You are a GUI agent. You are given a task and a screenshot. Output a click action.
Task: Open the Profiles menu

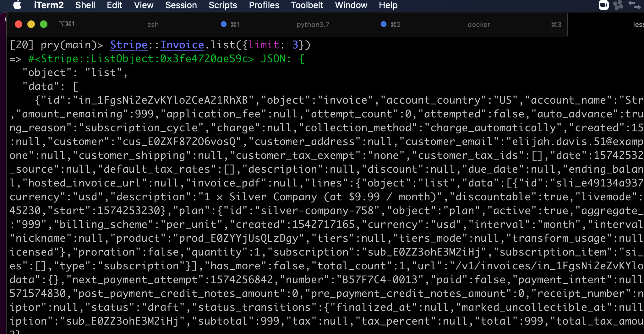(264, 5)
